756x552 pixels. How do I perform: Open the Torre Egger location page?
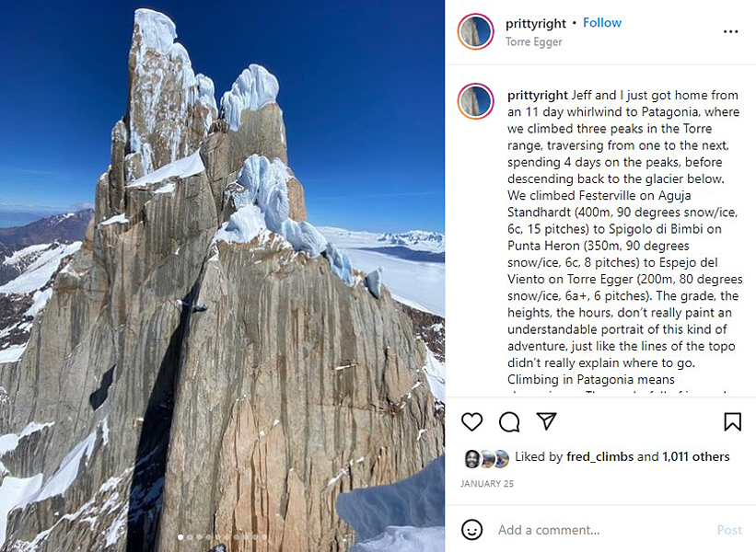tap(532, 41)
